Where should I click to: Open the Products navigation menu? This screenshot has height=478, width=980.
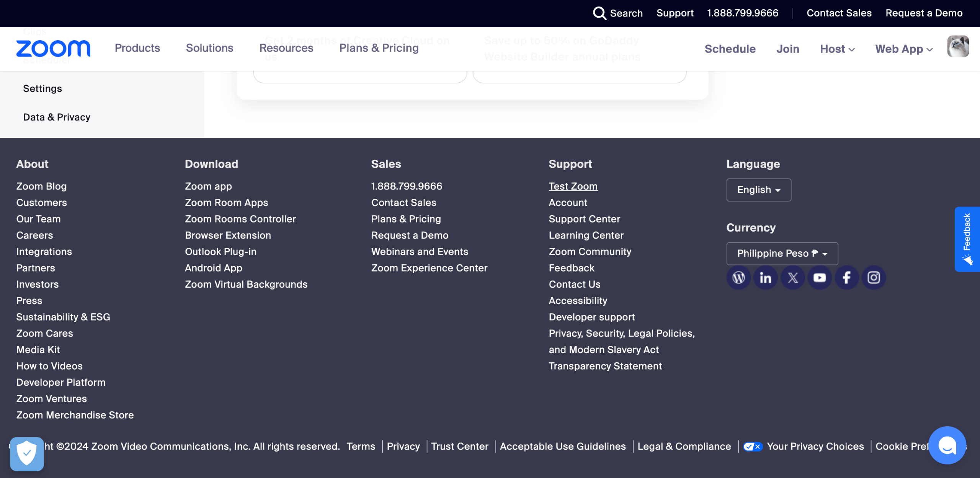click(x=137, y=48)
